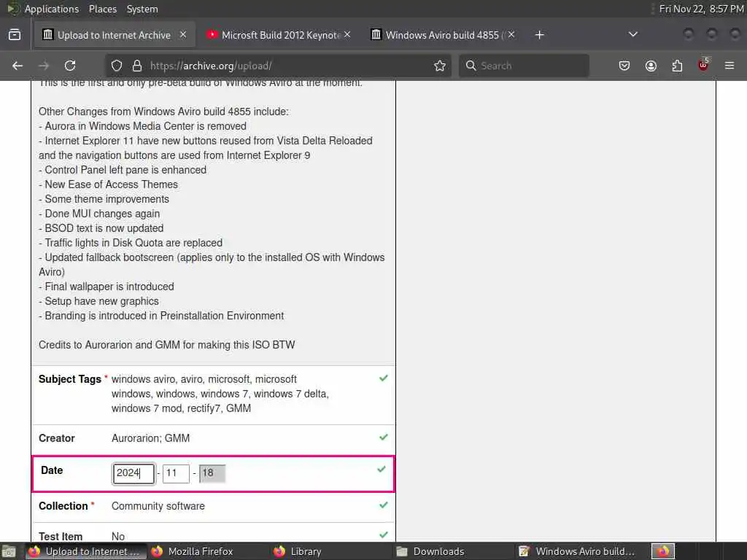747x560 pixels.
Task: Close the Windows Aviro build 4855 tab
Action: 511,35
